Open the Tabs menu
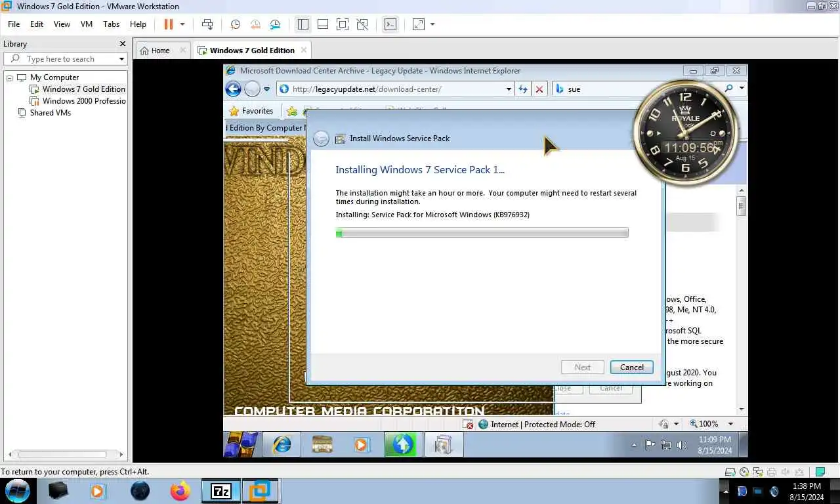Screen dimensions: 840x504 [x=112, y=24]
